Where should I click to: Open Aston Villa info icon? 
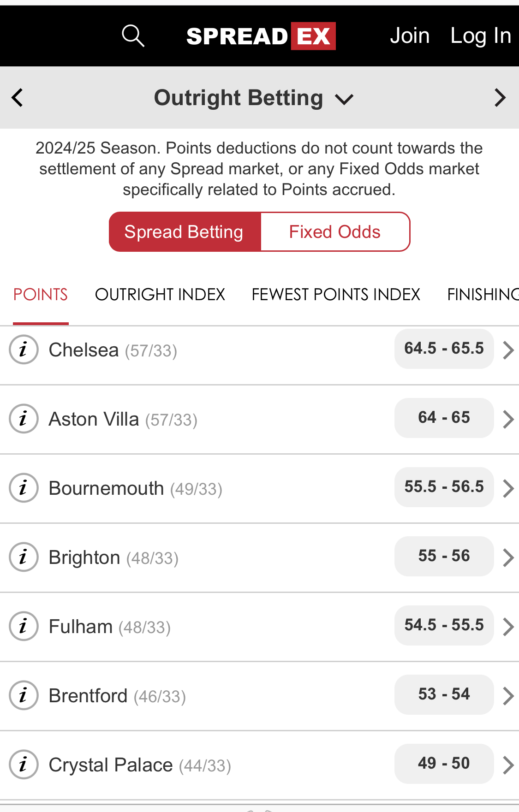click(x=24, y=419)
